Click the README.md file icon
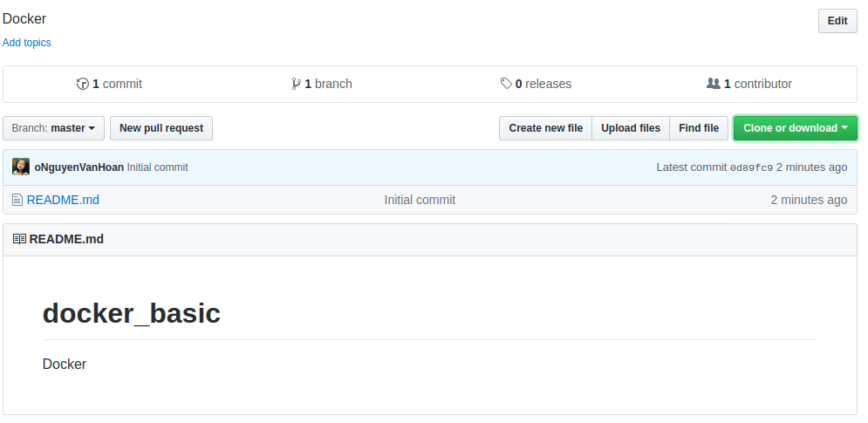Screen dimensions: 868x423 point(17,200)
